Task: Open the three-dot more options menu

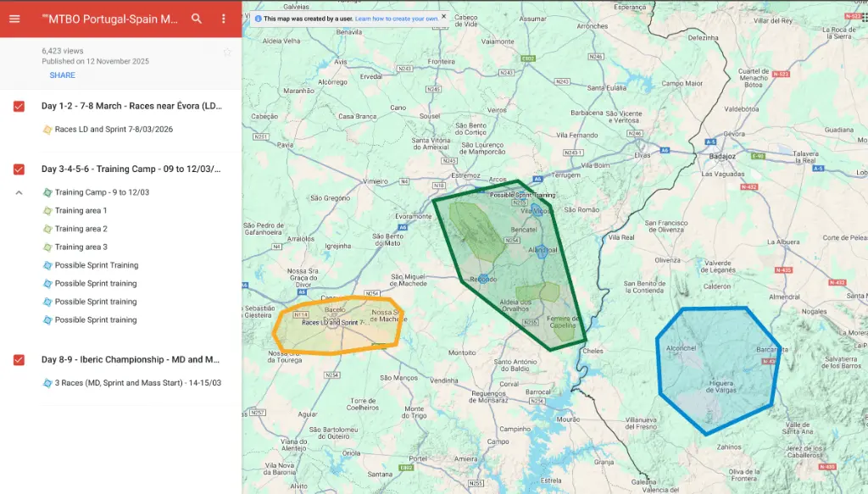Action: tap(224, 19)
